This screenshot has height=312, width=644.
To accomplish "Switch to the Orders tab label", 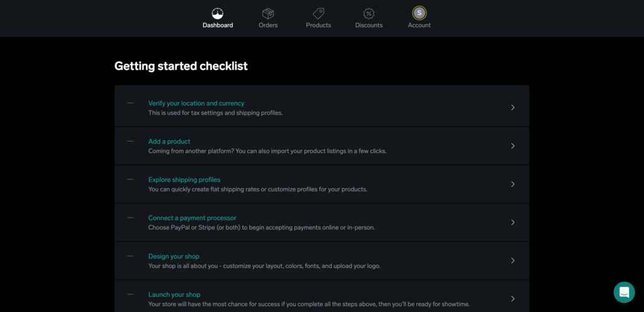I will point(268,25).
